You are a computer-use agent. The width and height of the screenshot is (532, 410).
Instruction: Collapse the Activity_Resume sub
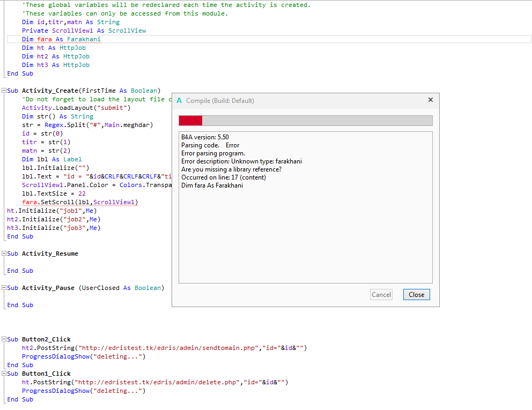[4, 254]
